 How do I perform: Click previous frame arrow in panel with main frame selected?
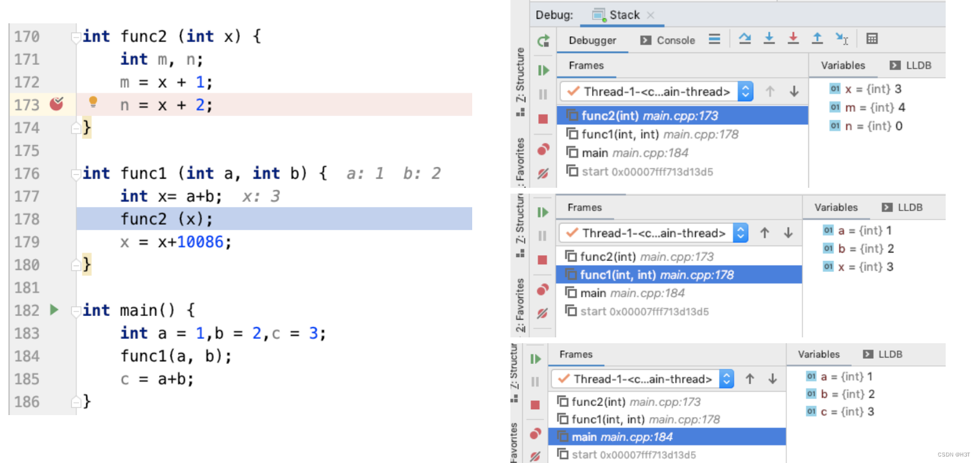[749, 379]
